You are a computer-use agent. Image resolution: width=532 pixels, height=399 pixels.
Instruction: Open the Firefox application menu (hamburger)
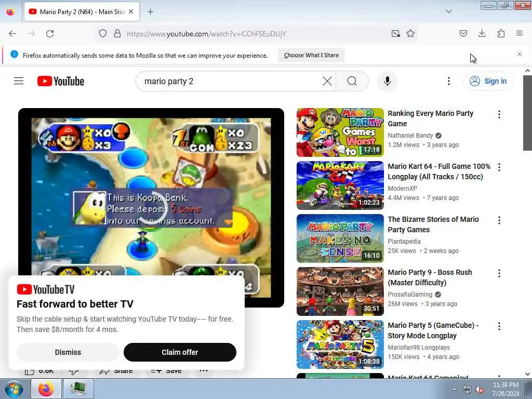point(519,33)
